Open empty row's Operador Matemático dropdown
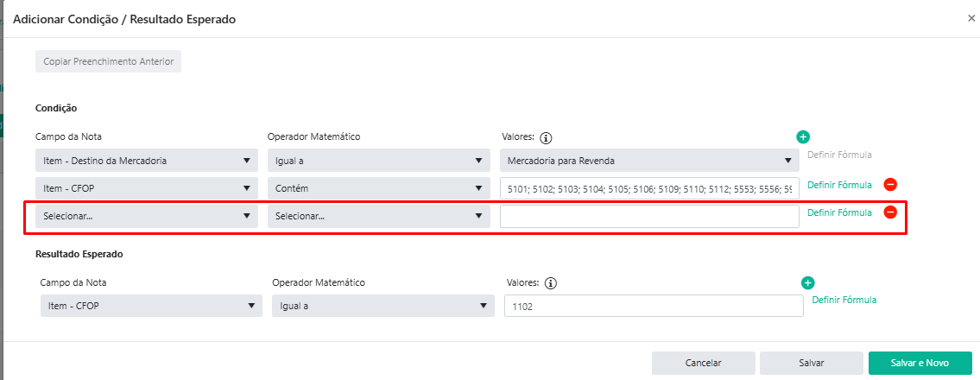Screen dimensions: 980x380 point(378,216)
